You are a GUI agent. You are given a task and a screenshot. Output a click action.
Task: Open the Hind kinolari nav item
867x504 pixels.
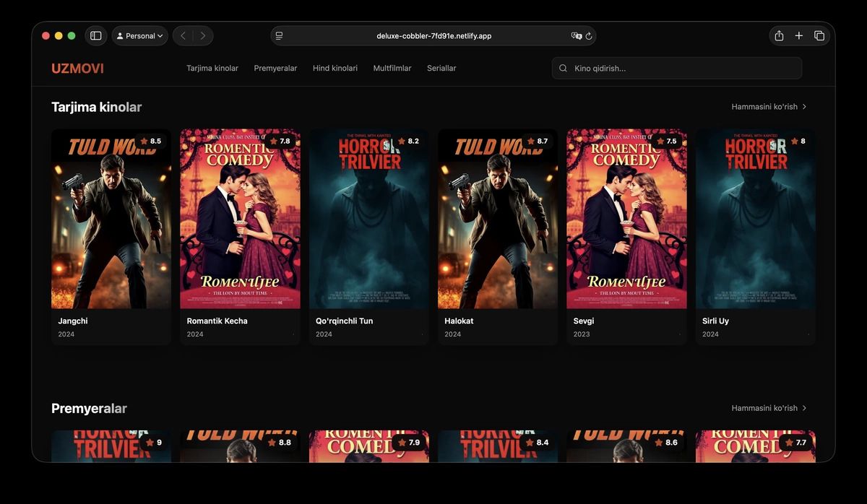click(x=335, y=68)
